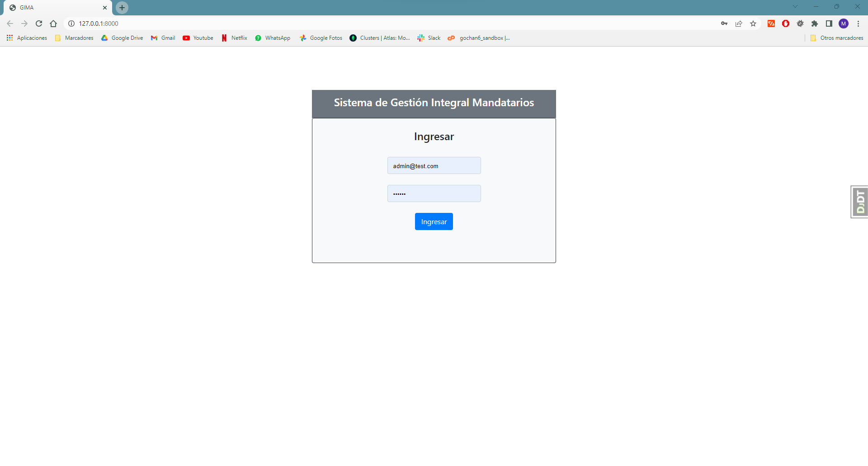Open a new browser tab
The height and width of the screenshot is (466, 868).
[122, 8]
